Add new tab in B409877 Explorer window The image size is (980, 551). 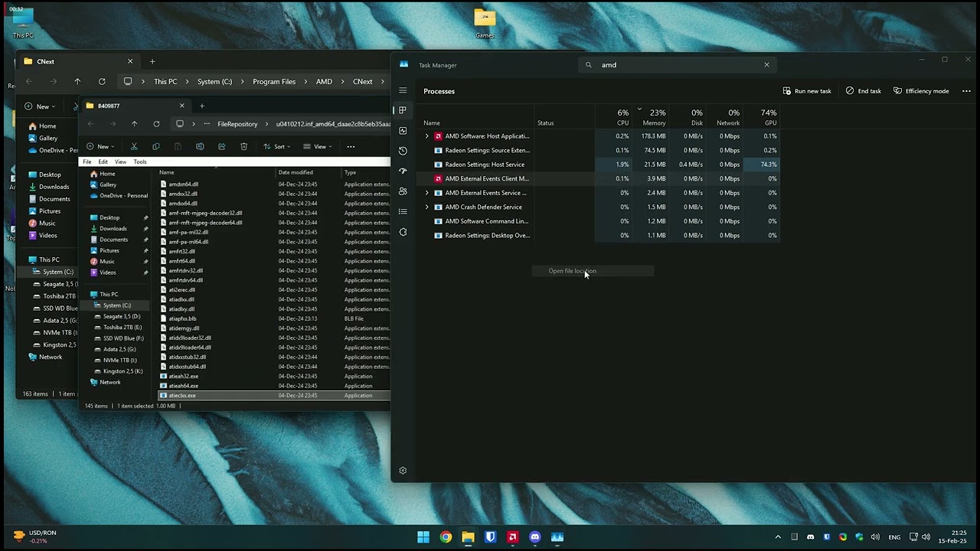pos(202,106)
